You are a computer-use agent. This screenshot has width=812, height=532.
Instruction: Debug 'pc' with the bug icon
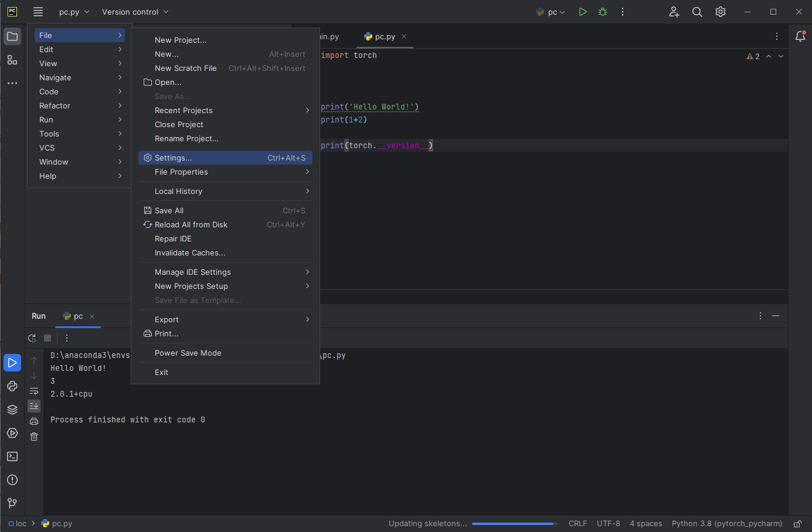click(603, 12)
